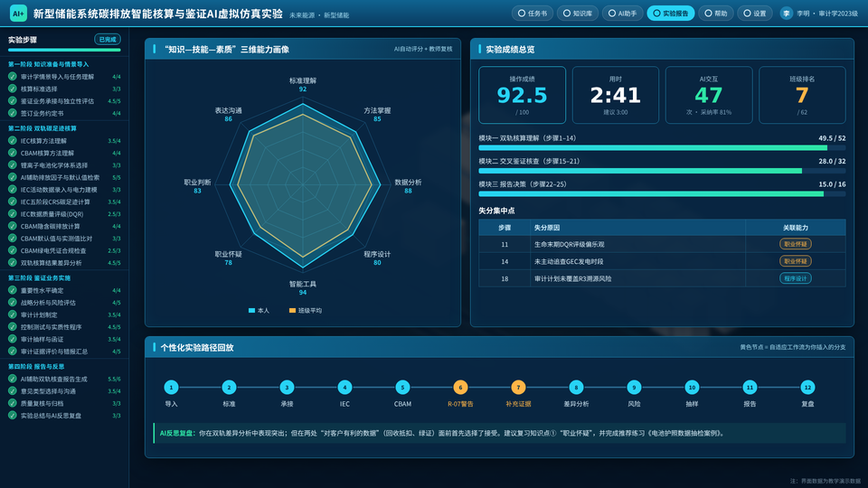Click check icon beside 鉴证业务承接与独立性评估

12,100
